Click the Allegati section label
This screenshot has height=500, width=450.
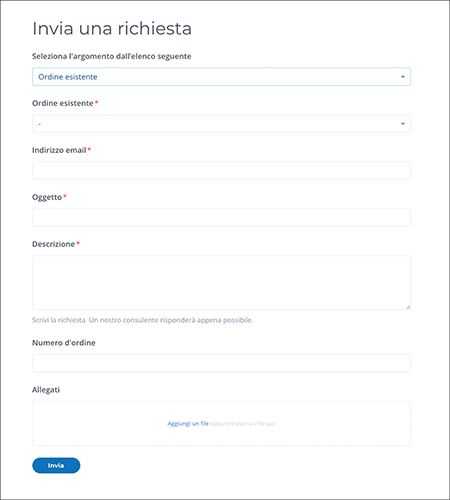click(46, 390)
